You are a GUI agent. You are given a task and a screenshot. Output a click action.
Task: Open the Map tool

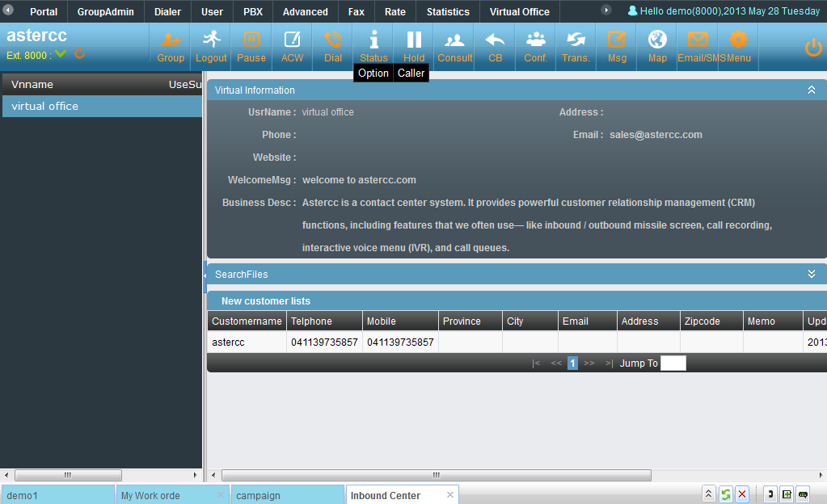pos(657,46)
